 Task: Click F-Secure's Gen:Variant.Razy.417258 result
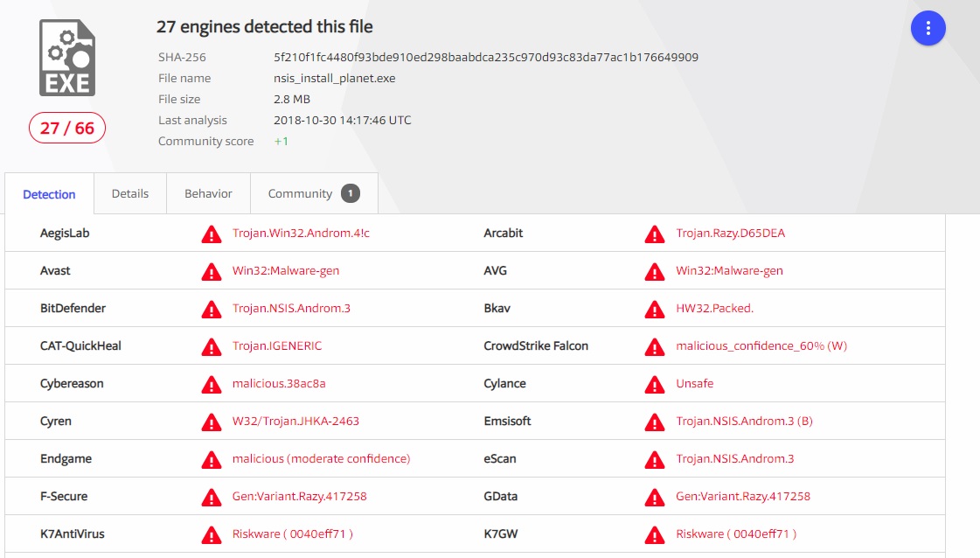coord(299,496)
